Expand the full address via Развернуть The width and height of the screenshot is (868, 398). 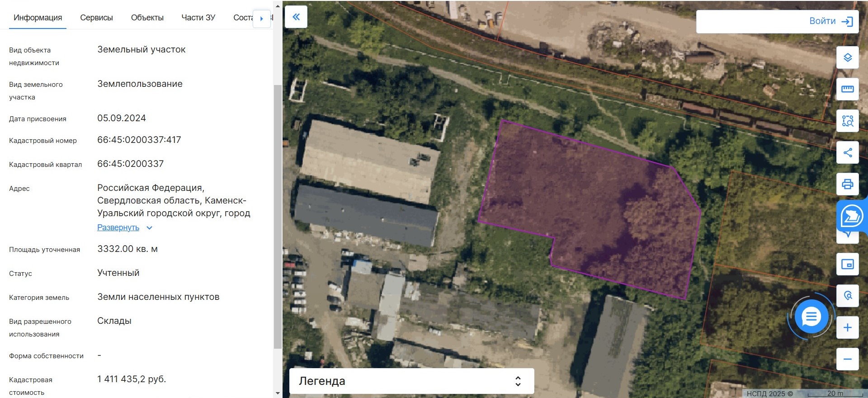click(124, 227)
